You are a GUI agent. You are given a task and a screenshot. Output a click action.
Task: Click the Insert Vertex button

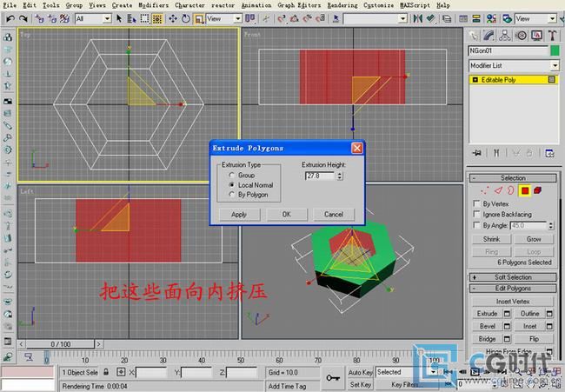click(x=513, y=302)
